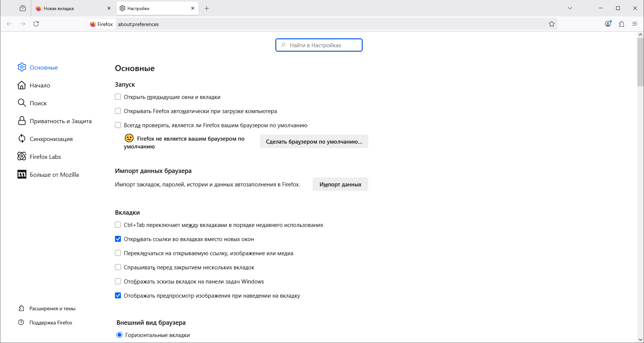Select Горизонтальные вкладки radio button

point(119,335)
